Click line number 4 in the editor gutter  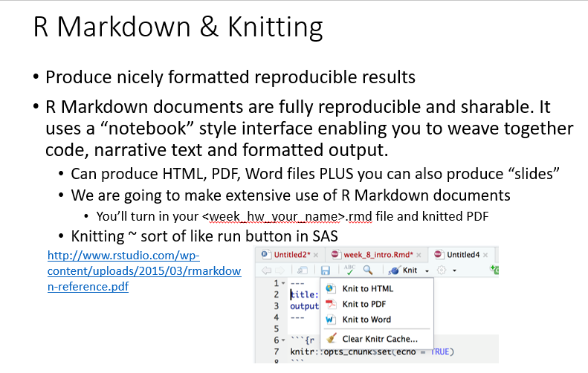tap(276, 317)
